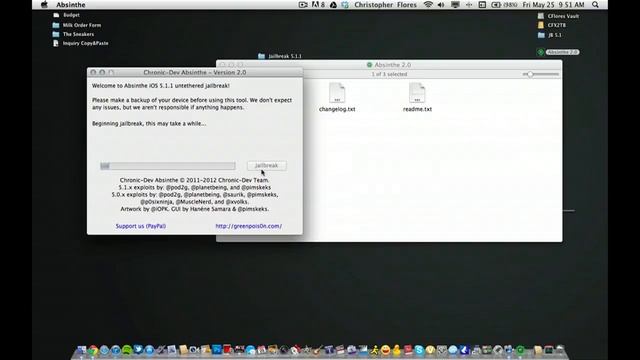The width and height of the screenshot is (640, 360).
Task: Select the CFX2TB drive on desktop
Action: [x=552, y=25]
